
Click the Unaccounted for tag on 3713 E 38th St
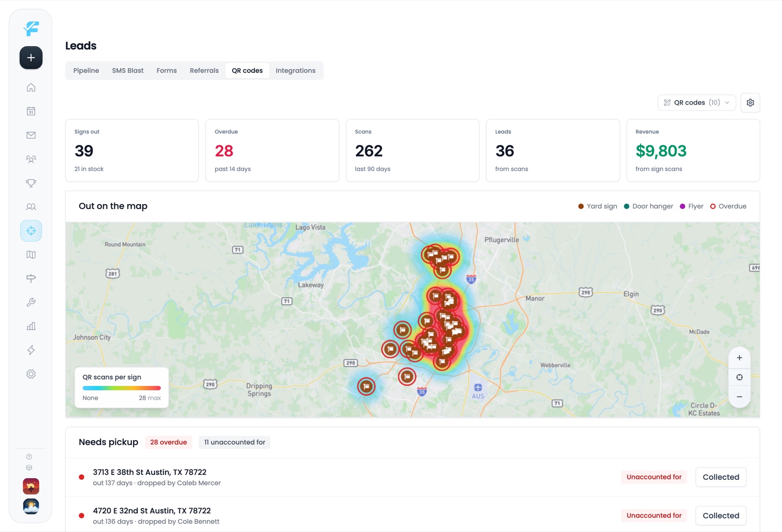coord(654,477)
